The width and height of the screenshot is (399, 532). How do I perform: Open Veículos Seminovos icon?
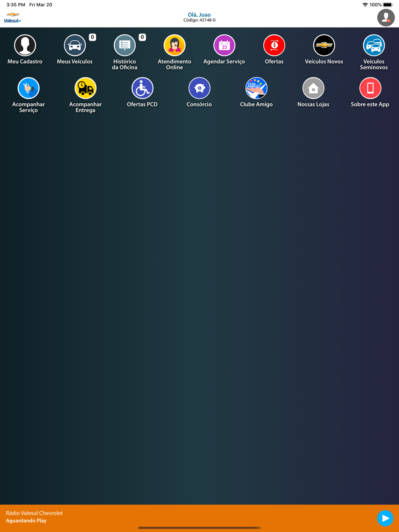(374, 45)
